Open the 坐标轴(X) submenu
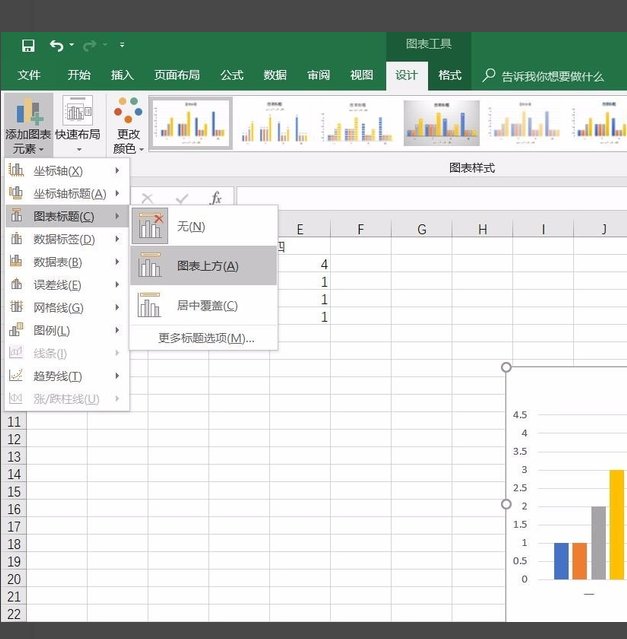This screenshot has width=627, height=639. coord(67,171)
